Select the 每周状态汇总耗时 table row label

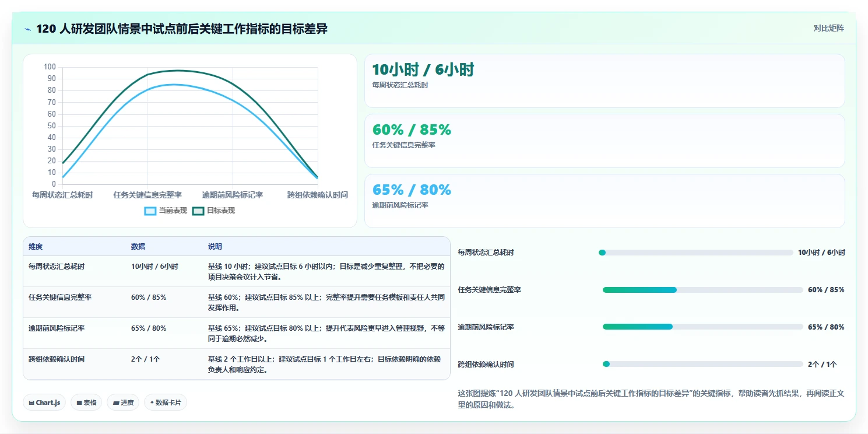tap(57, 266)
